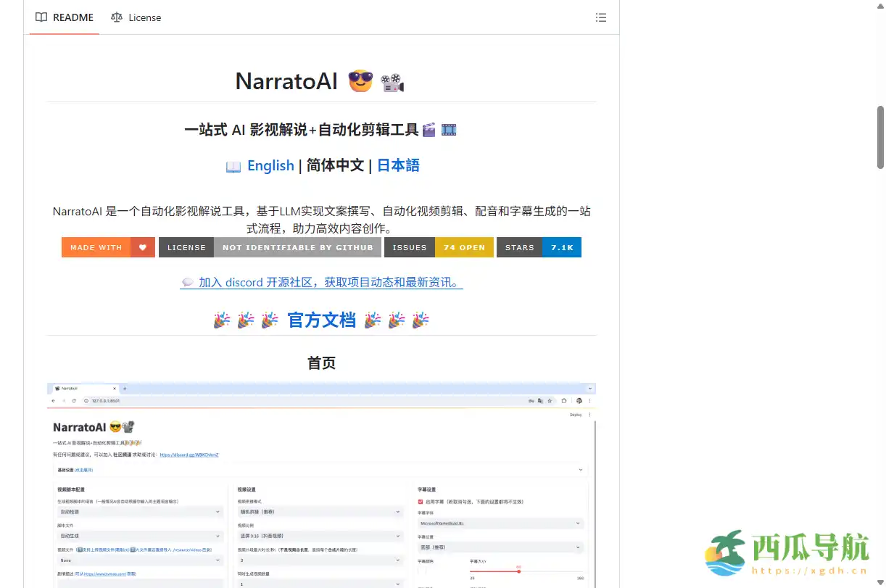This screenshot has height=588, width=886.
Task: Click the 官方文档 documentation link
Action: point(321,320)
